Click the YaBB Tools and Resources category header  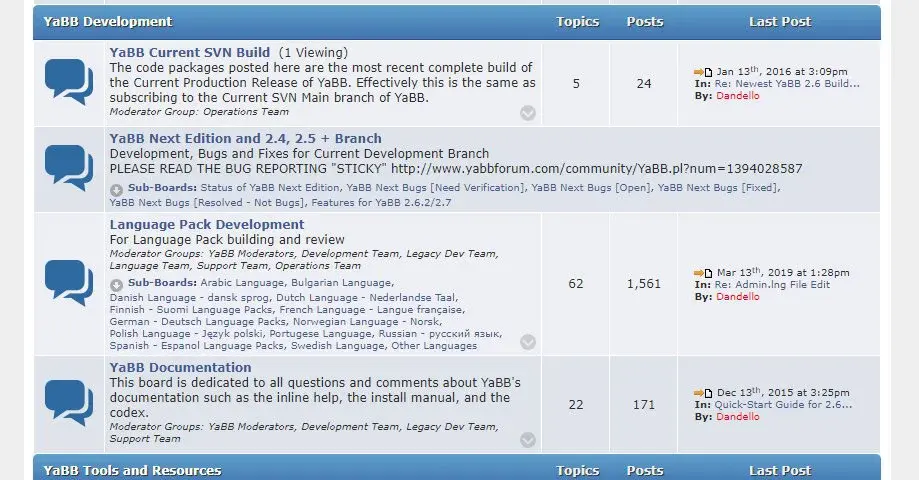coord(132,471)
